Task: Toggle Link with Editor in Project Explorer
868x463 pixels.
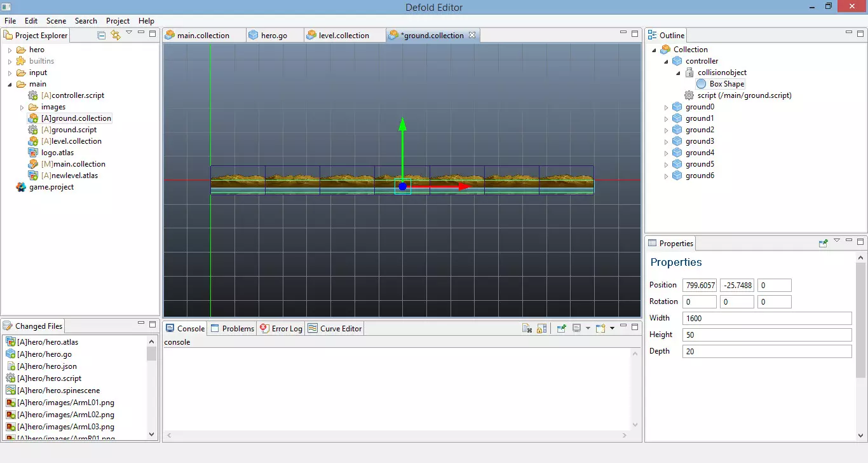Action: click(x=115, y=35)
